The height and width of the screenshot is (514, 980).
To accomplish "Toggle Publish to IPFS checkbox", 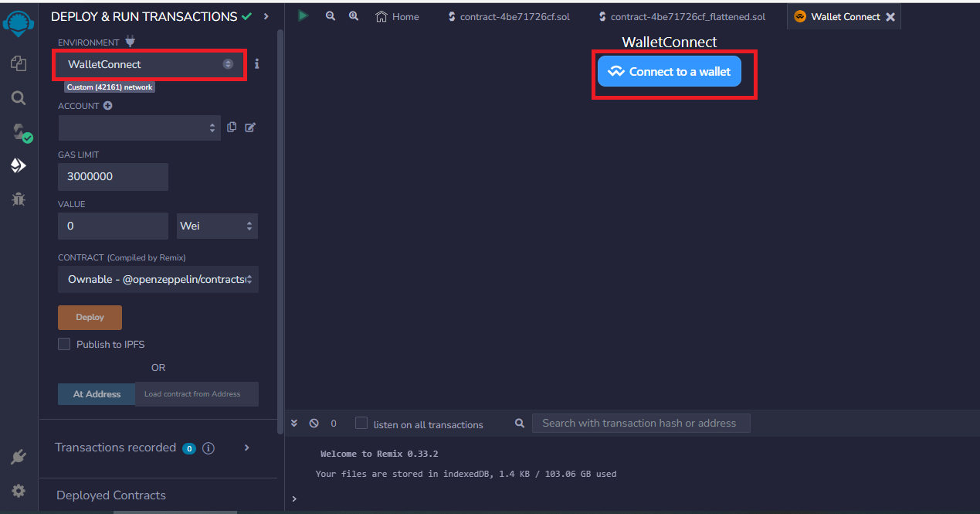I will coord(64,344).
